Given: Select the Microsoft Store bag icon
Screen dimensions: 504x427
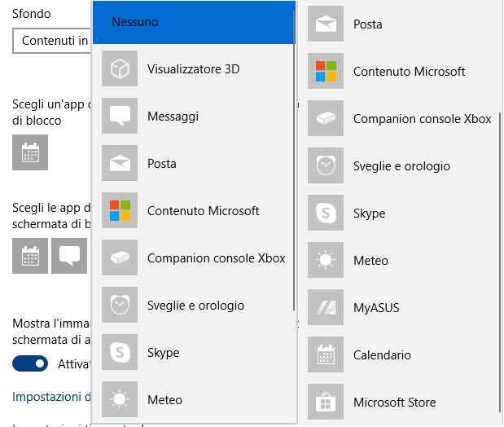Looking at the screenshot, I should point(326,403).
